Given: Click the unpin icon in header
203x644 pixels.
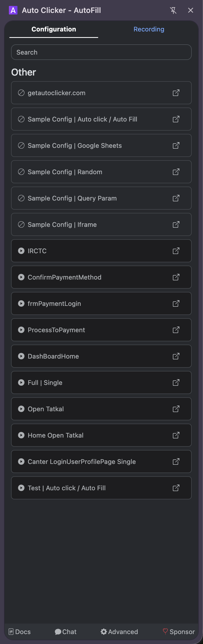Looking at the screenshot, I should 173,10.
